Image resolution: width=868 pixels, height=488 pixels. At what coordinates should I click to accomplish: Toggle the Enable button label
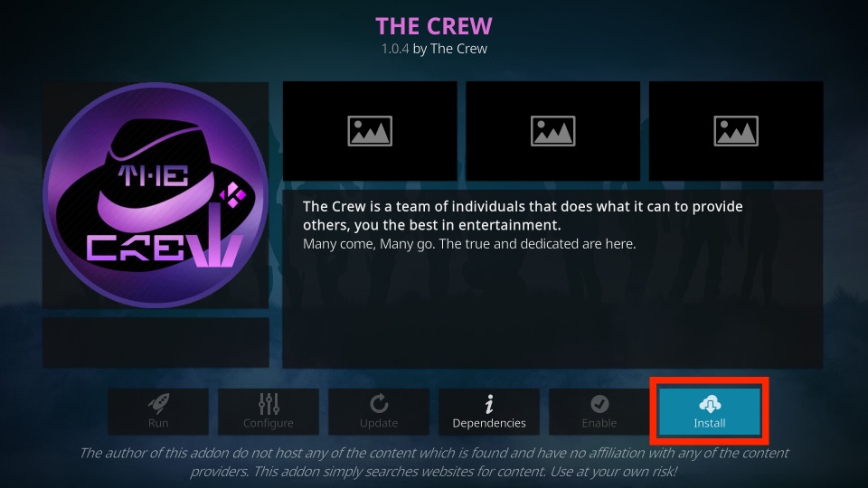point(599,423)
